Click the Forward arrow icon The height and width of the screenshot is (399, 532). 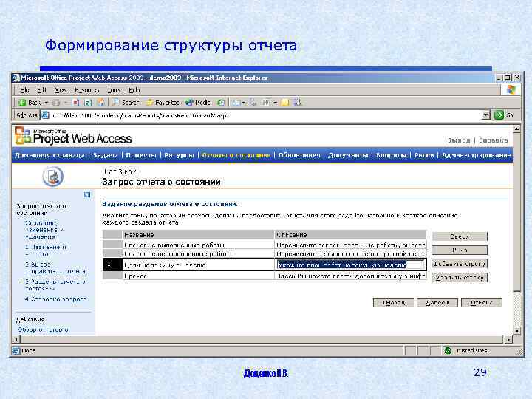click(x=56, y=103)
